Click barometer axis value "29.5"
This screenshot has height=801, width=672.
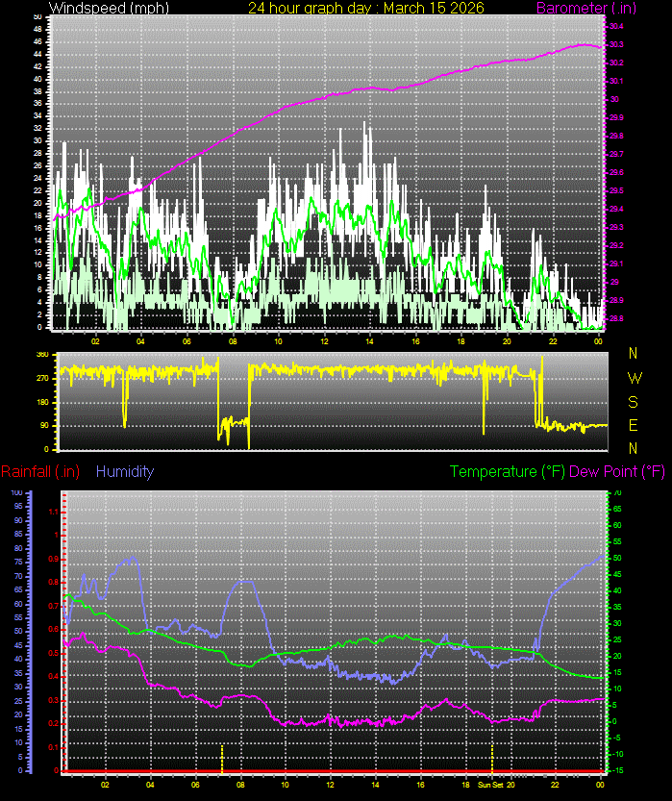[x=616, y=190]
